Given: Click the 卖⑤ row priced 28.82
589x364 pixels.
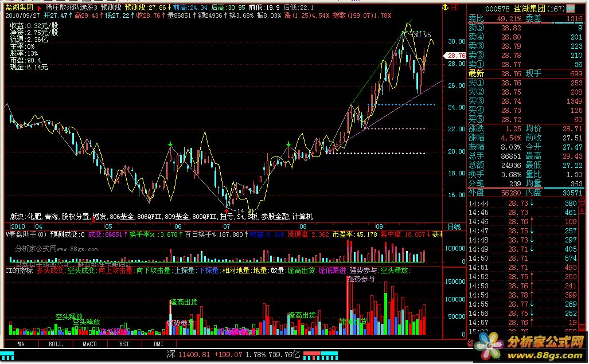Looking at the screenshot, I should pos(525,28).
